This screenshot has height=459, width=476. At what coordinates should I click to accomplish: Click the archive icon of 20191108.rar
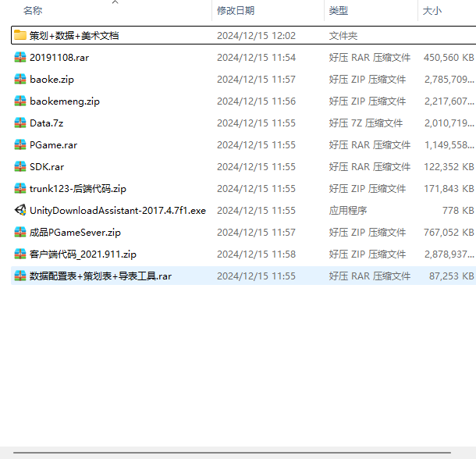tap(20, 57)
